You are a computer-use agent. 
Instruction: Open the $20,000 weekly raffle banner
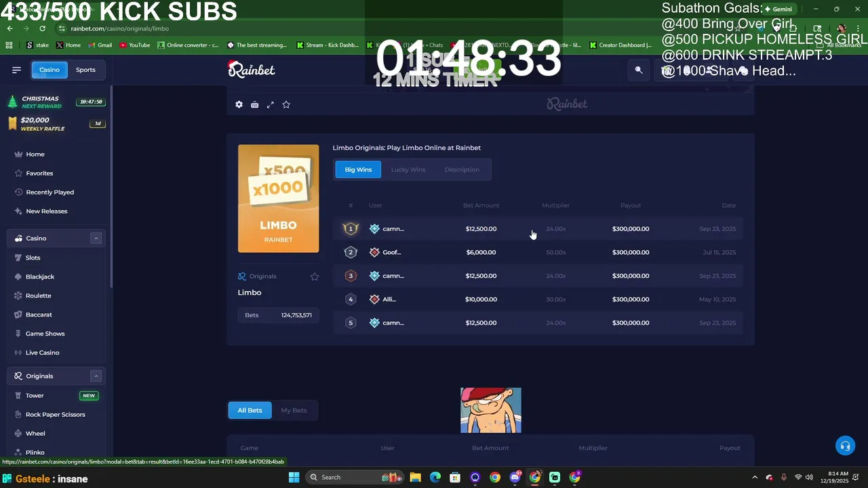click(56, 123)
